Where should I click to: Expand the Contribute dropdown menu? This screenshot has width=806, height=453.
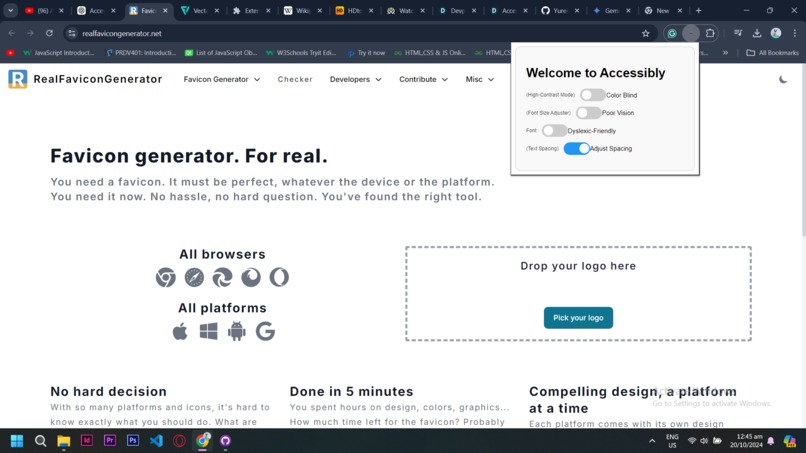coord(423,79)
